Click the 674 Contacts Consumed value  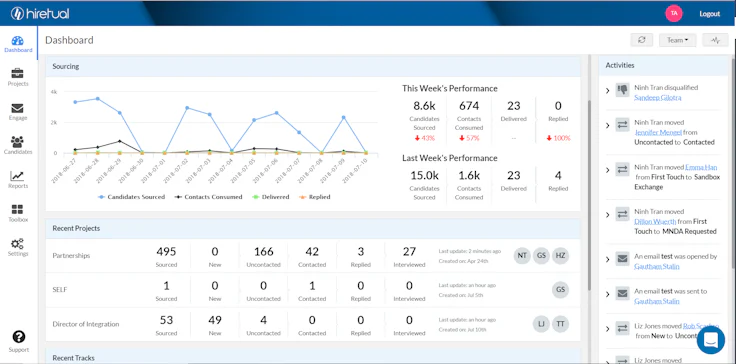[x=468, y=106]
